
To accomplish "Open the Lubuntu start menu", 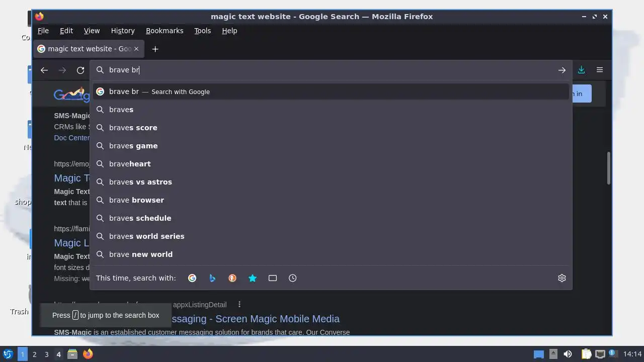I will pyautogui.click(x=8, y=354).
